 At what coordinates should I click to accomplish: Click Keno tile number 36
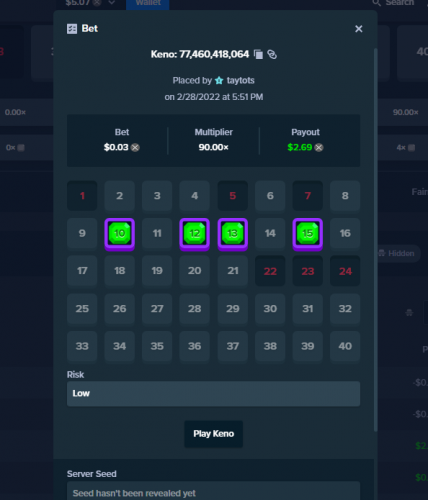[195, 346]
